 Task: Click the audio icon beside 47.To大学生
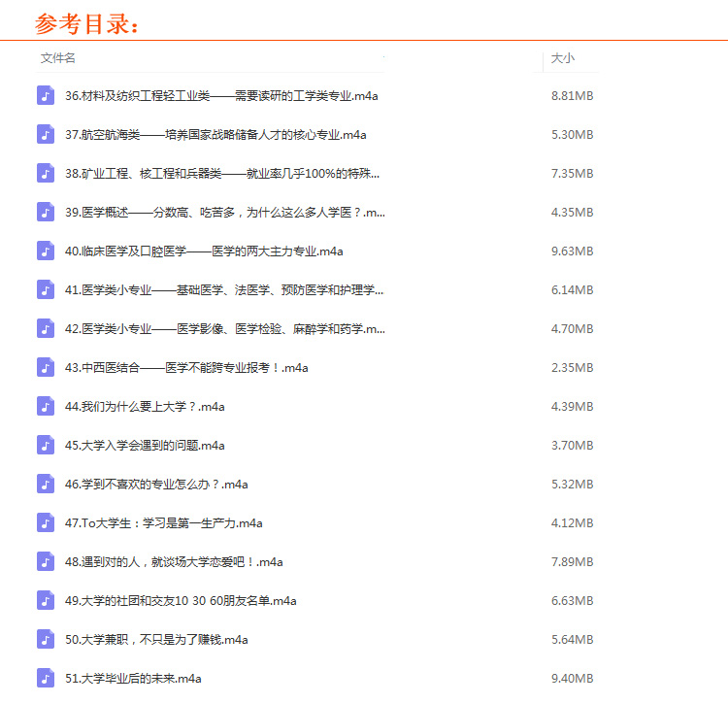[46, 522]
